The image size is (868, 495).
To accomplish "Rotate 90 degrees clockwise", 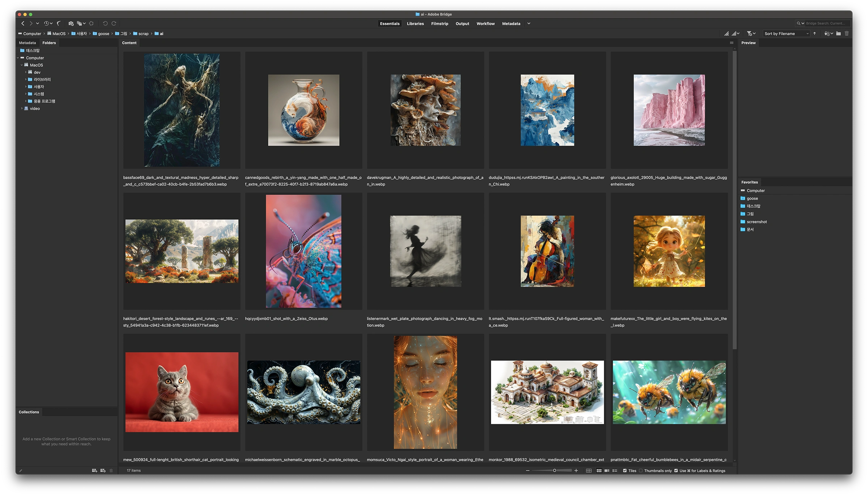I will pos(114,24).
